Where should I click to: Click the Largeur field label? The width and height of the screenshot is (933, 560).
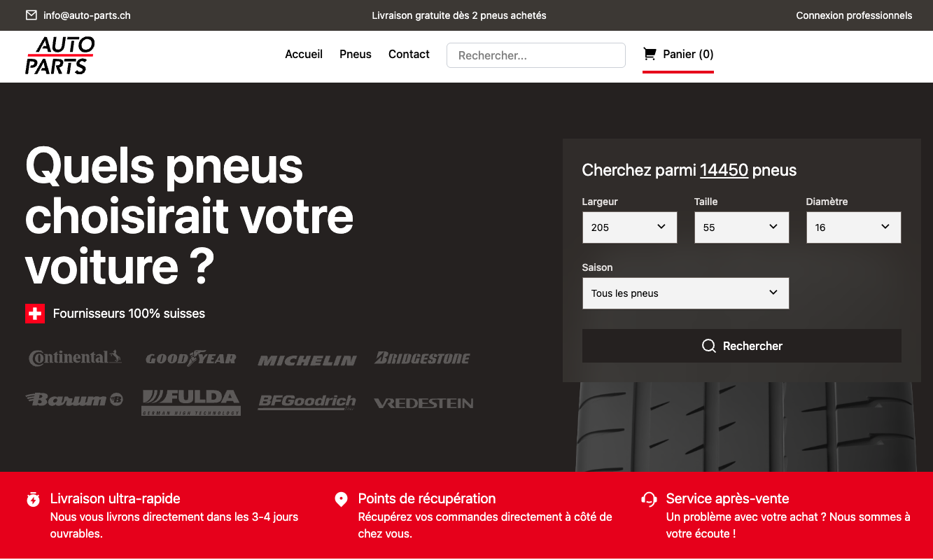tap(600, 202)
